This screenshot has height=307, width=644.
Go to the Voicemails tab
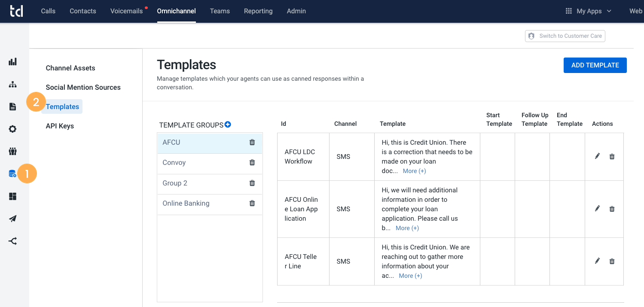[126, 11]
